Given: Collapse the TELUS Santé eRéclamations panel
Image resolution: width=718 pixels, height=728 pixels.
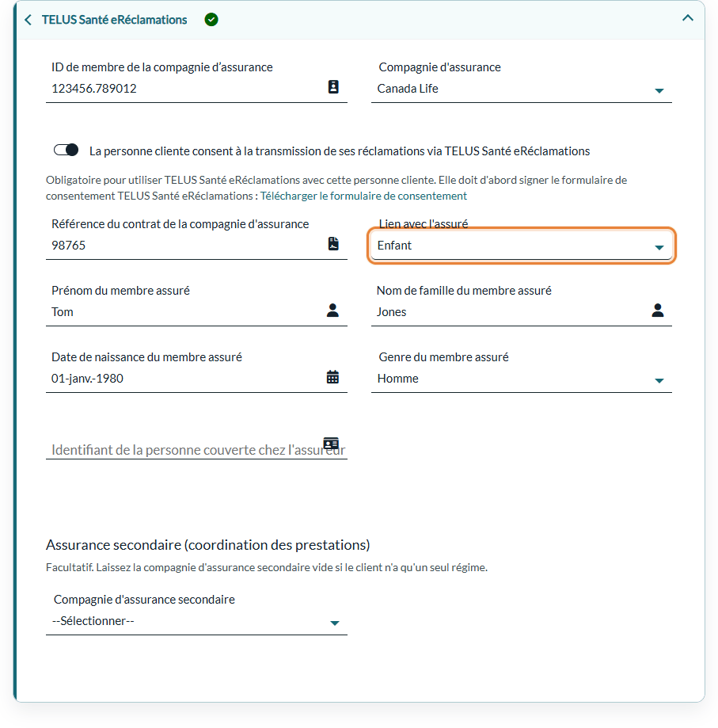Looking at the screenshot, I should coord(688,18).
